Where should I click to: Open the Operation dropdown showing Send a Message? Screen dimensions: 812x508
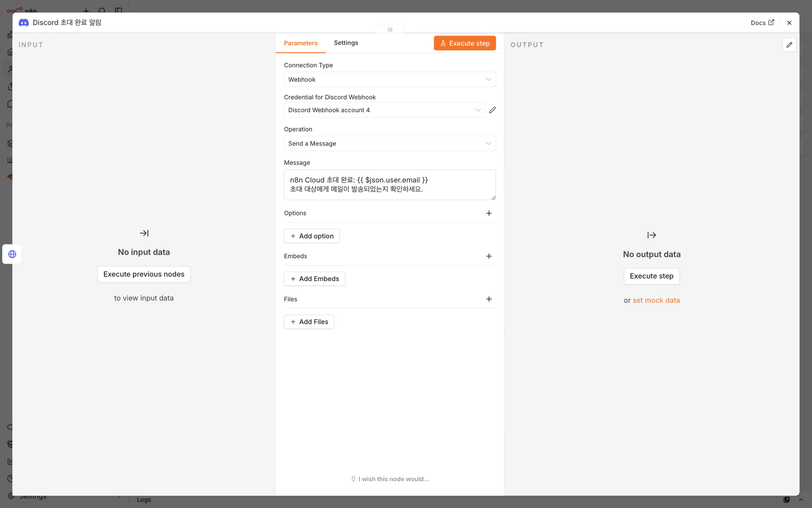click(x=390, y=143)
